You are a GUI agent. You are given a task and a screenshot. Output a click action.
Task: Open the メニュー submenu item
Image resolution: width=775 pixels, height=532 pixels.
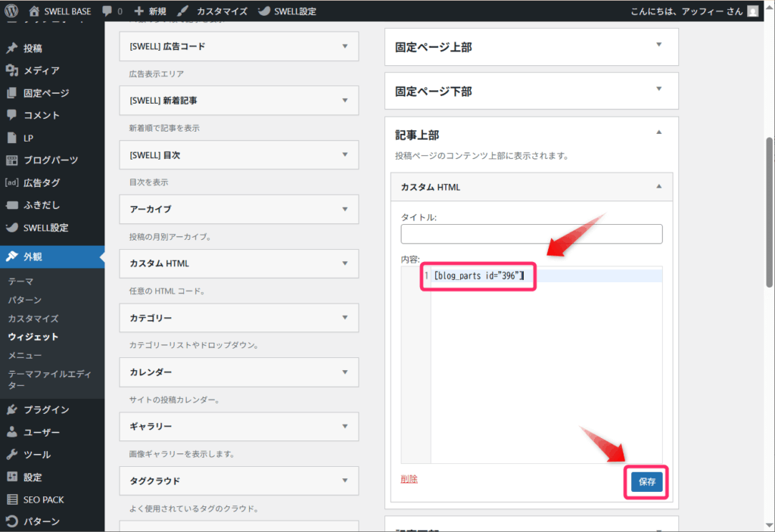coord(25,355)
